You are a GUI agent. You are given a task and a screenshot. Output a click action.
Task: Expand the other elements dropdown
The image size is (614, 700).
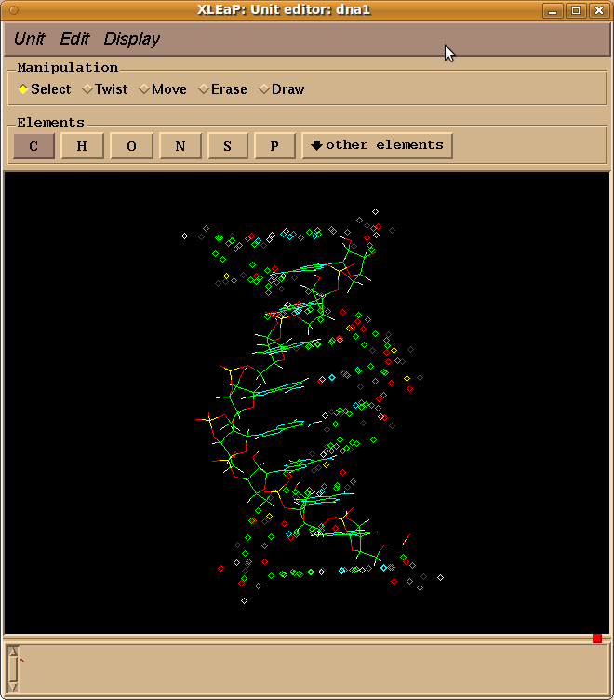(377, 145)
